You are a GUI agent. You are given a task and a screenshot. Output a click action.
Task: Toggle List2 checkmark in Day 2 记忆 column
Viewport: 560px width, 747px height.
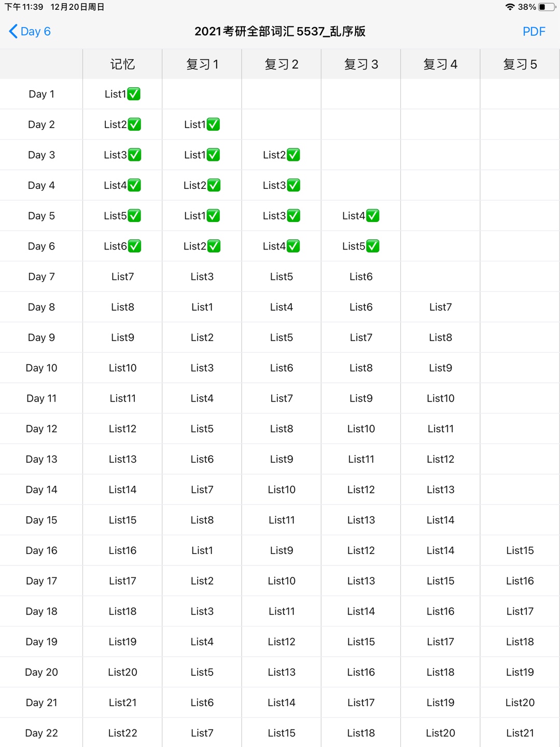[134, 125]
